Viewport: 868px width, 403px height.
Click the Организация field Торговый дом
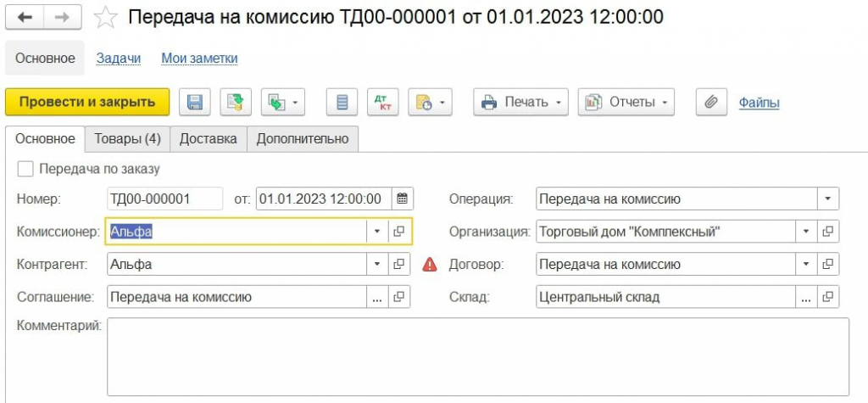point(666,232)
